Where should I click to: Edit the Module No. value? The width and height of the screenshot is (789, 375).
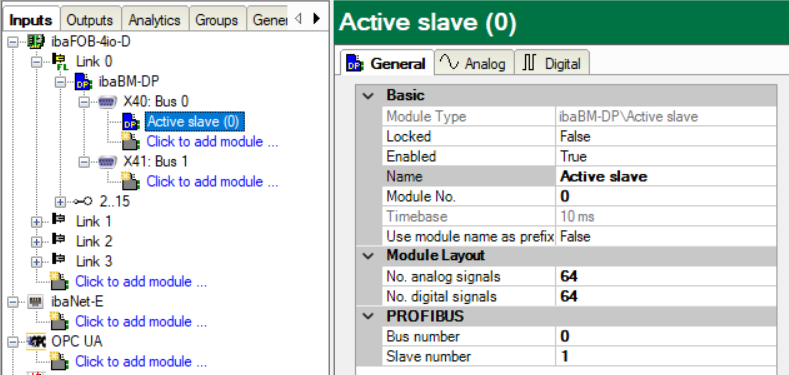pos(666,196)
